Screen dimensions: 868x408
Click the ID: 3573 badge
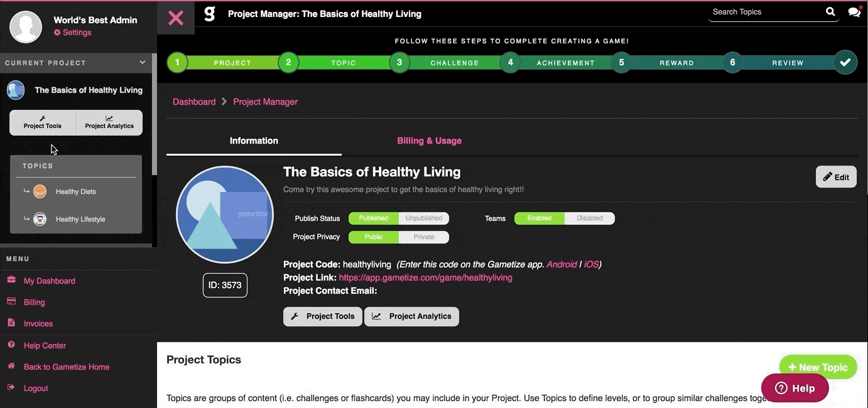[x=225, y=285]
